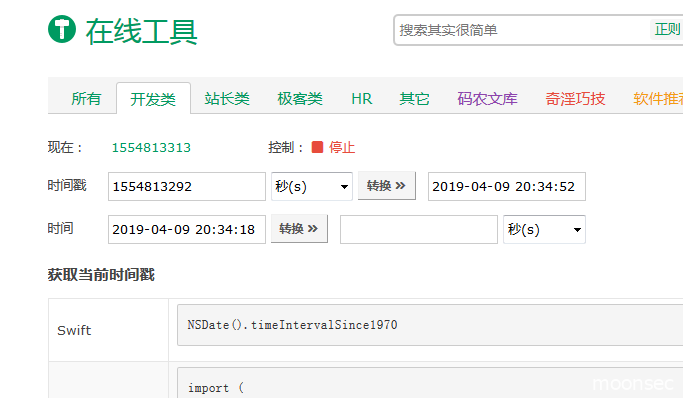Click the 正则 button in search bar
The image size is (683, 398).
[x=666, y=30]
